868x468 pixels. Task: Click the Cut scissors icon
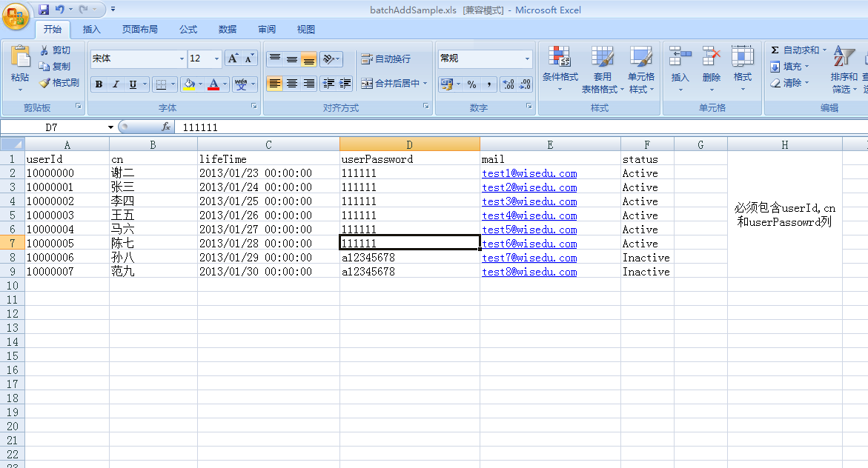tap(44, 50)
